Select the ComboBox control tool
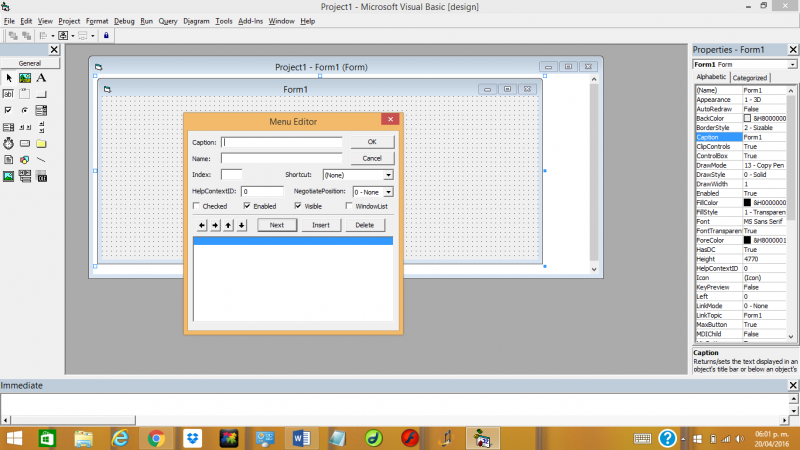 click(41, 110)
